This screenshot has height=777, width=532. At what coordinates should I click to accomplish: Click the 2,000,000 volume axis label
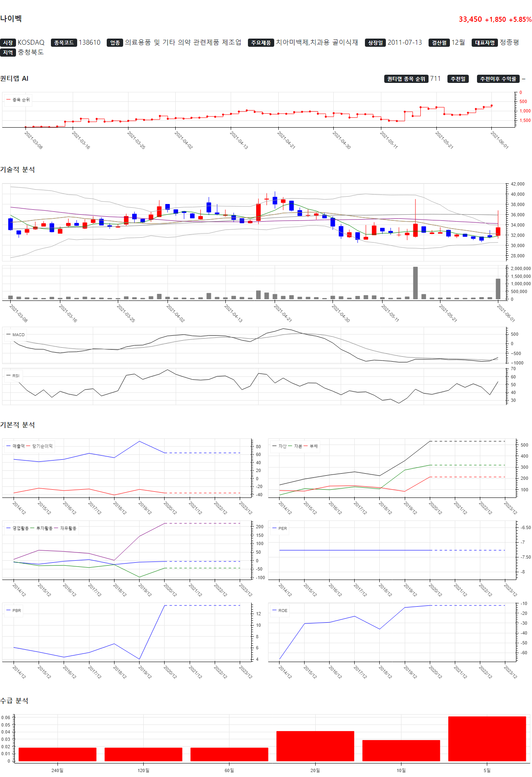click(x=521, y=268)
